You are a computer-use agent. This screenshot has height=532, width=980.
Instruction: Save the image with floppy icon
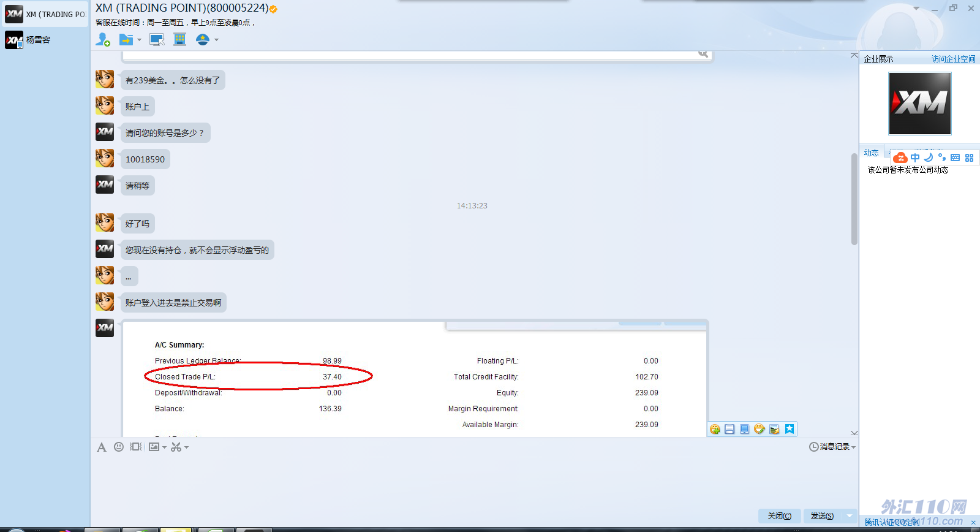tap(729, 429)
